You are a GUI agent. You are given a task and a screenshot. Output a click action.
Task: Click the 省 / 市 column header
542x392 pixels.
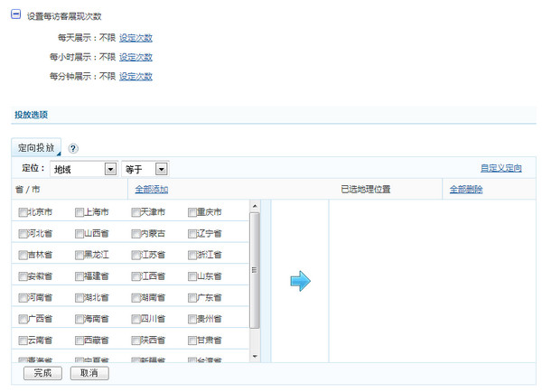coord(28,190)
